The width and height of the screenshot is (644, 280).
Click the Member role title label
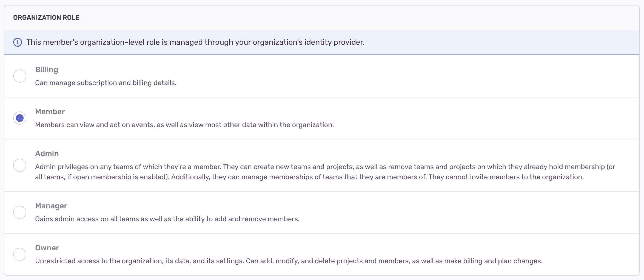[x=50, y=111]
